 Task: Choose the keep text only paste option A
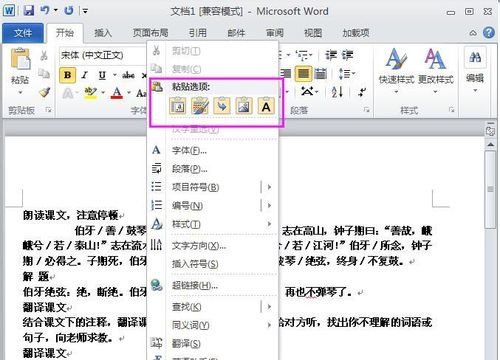[266, 106]
